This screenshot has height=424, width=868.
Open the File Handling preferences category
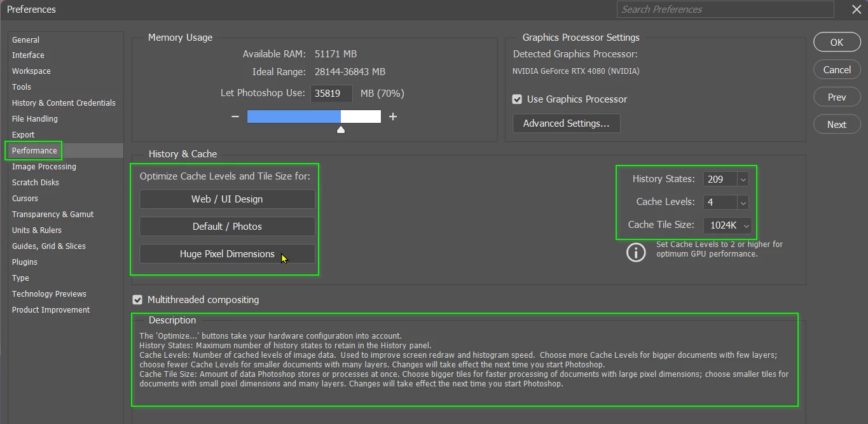coord(35,119)
